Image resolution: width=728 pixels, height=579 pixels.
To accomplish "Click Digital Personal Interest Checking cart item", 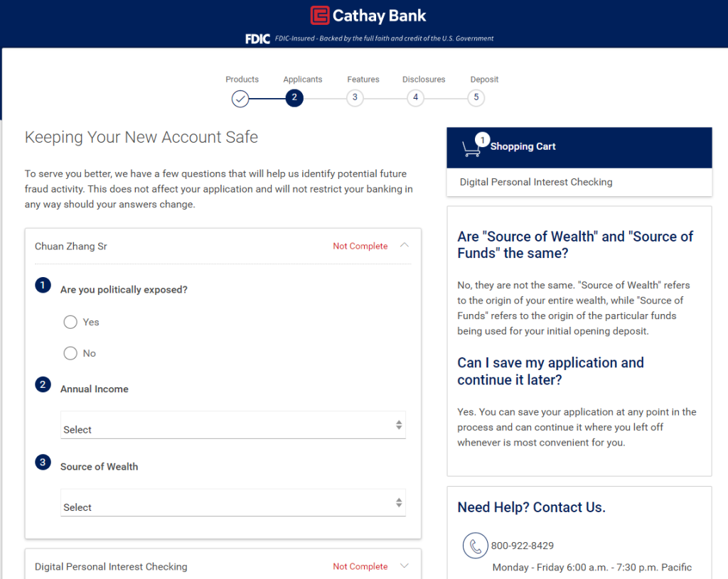I will coord(536,182).
